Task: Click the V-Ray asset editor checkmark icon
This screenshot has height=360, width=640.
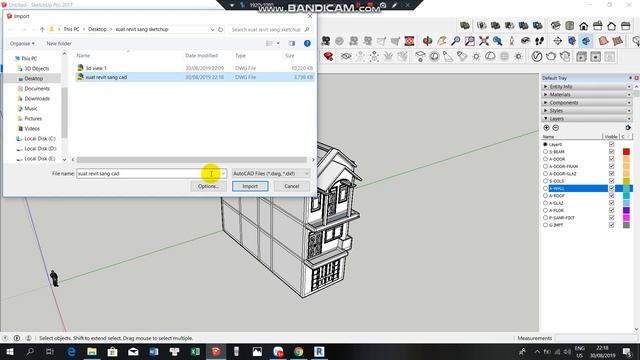Action: (x=537, y=56)
